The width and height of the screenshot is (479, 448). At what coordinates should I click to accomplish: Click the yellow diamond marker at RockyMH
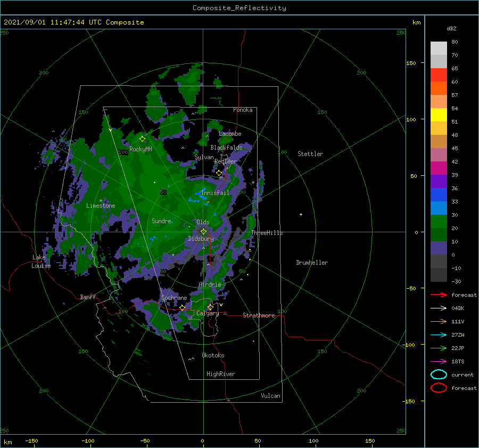(x=142, y=139)
